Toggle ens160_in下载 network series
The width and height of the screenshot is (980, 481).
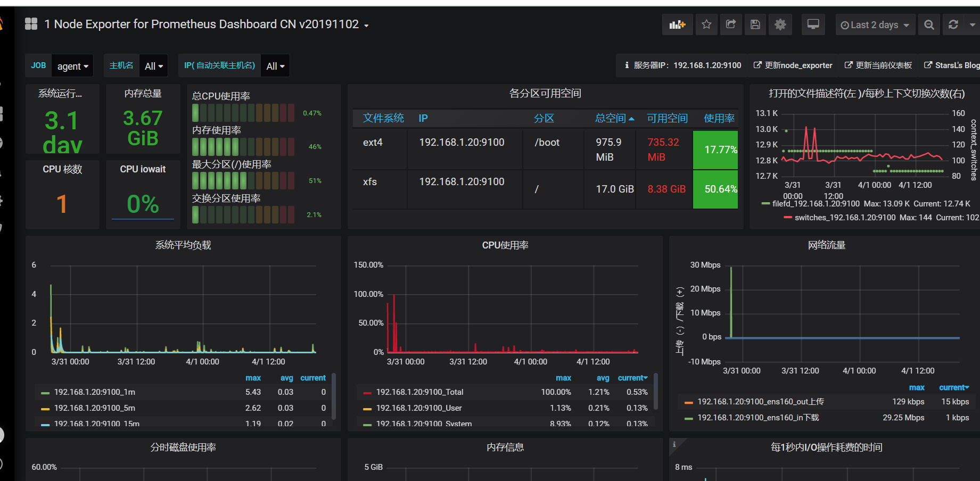click(758, 418)
